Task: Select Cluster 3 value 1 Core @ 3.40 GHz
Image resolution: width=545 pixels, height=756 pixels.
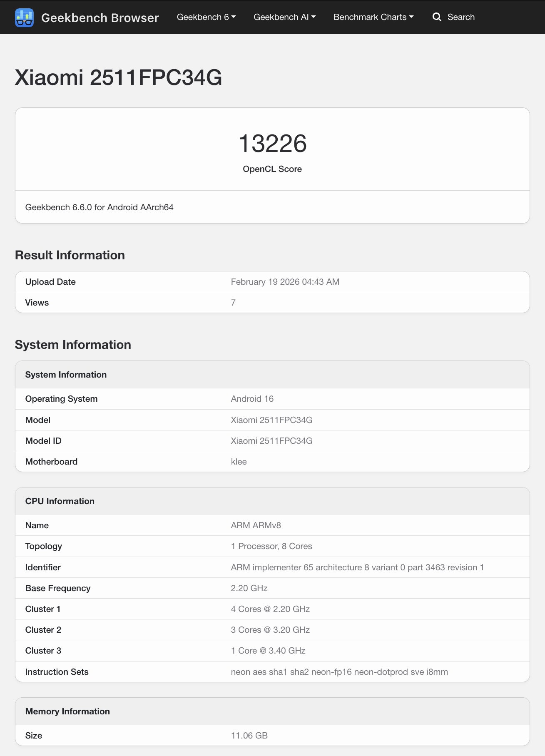Action: point(269,651)
